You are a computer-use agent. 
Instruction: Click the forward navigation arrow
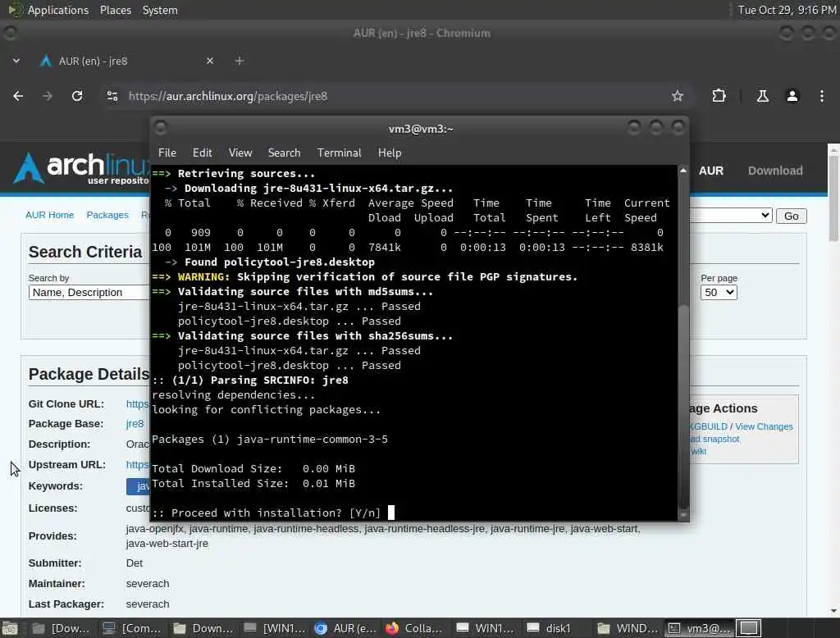(48, 96)
